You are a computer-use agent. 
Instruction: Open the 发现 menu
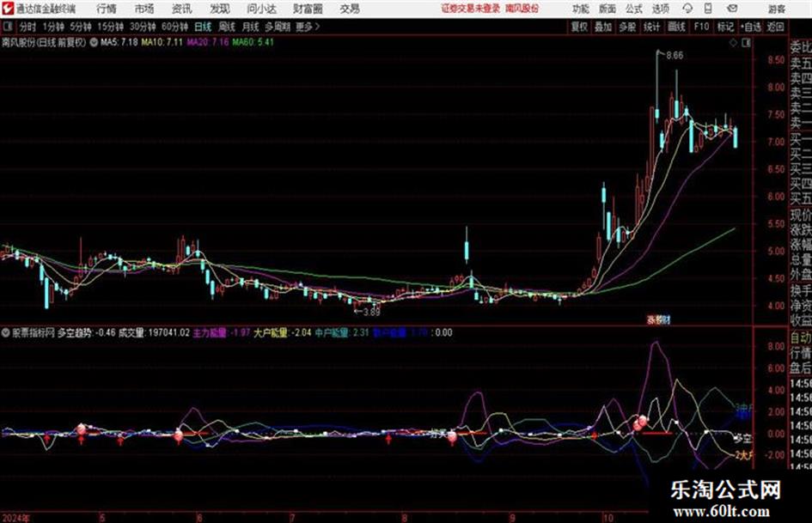point(220,9)
